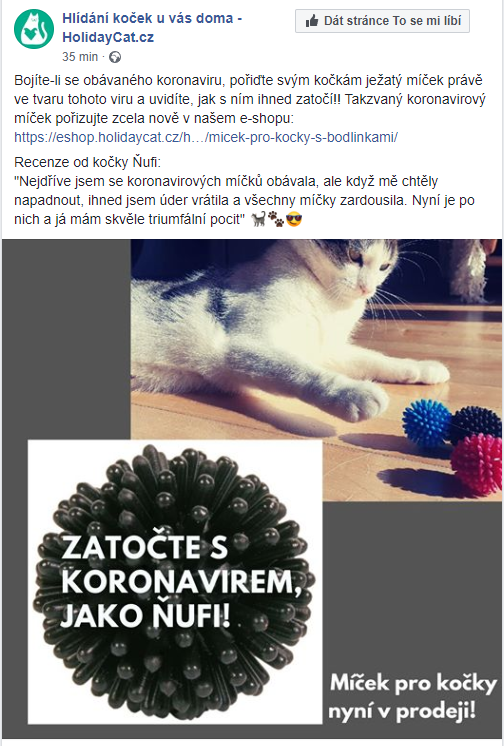
Task: Click the sunglasses face emoji
Action: point(294,219)
